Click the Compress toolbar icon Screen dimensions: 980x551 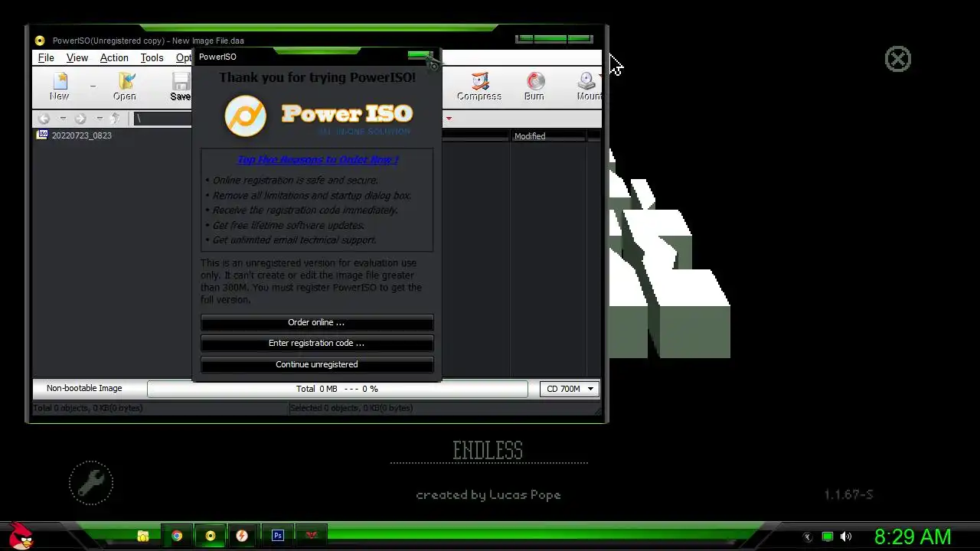(x=479, y=86)
